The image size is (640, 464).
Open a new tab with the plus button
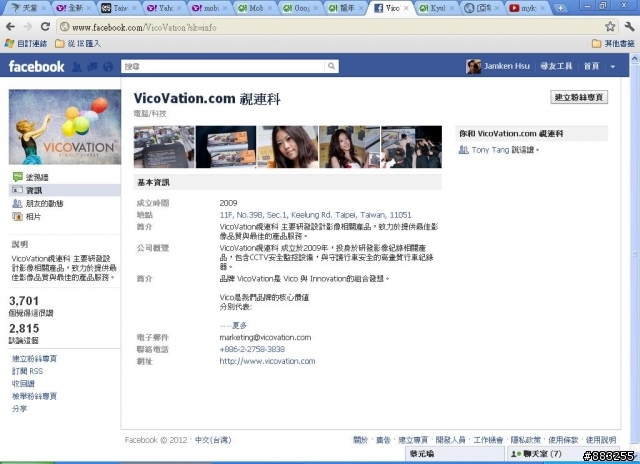pos(560,8)
